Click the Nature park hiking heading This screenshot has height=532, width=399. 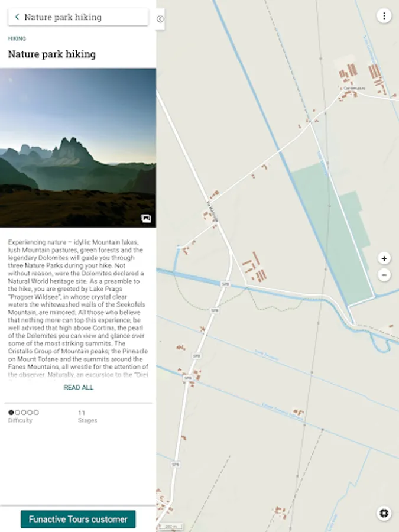pyautogui.click(x=52, y=54)
